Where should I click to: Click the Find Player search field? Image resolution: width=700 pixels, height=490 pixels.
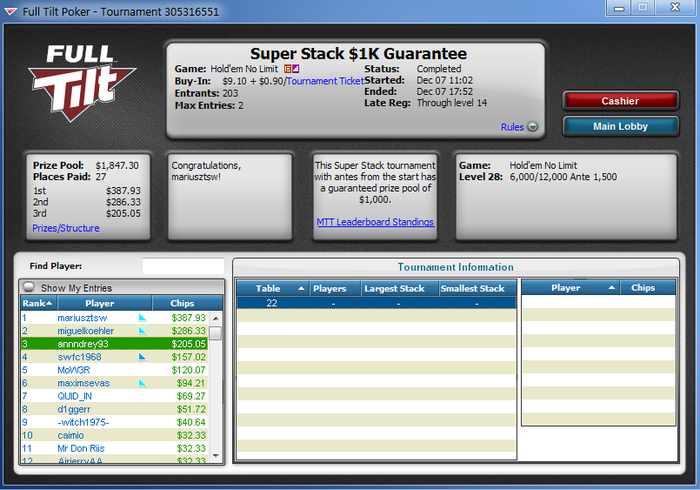[x=183, y=266]
